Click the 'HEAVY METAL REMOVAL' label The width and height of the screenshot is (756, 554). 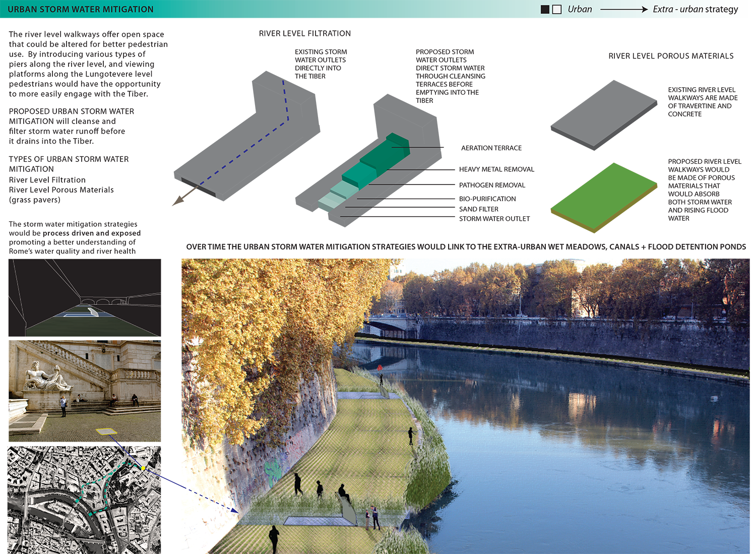click(x=496, y=169)
